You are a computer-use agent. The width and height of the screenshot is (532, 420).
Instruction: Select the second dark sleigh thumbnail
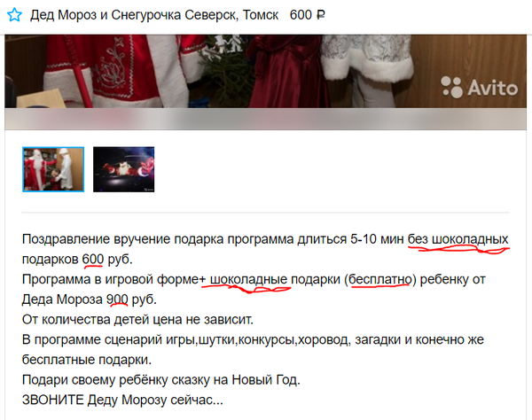point(123,169)
